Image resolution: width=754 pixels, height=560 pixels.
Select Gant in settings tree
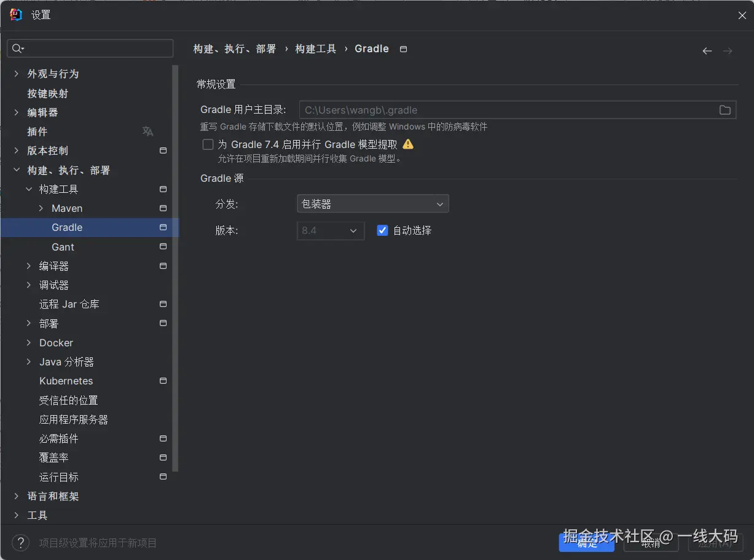click(63, 247)
